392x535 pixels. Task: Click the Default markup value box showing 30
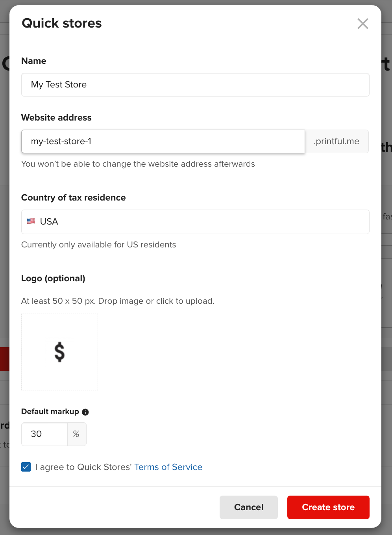click(x=44, y=434)
